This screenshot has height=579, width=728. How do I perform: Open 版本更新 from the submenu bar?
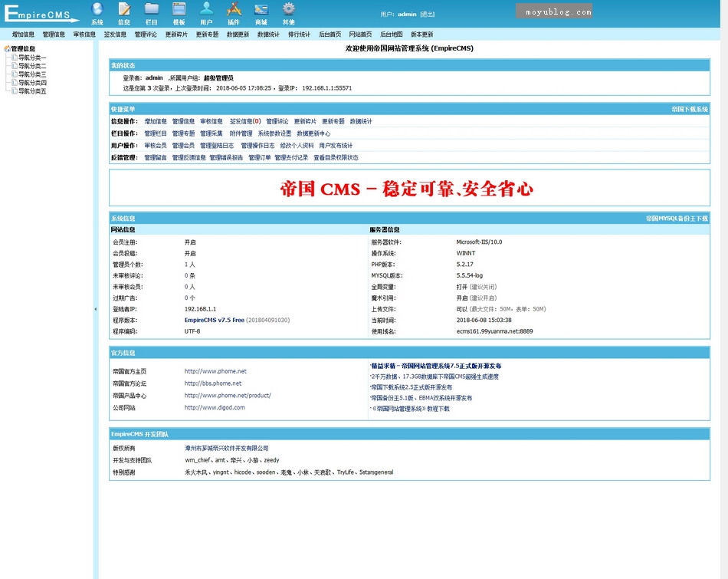(421, 35)
